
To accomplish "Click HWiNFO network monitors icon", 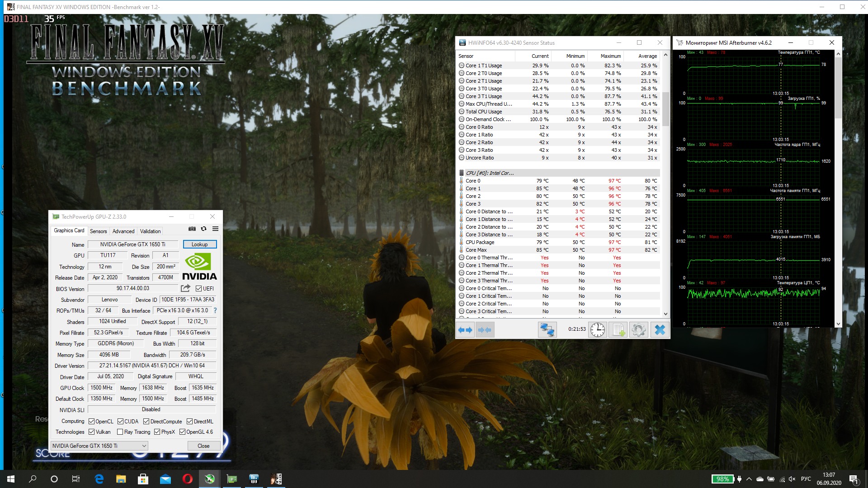I will 547,330.
